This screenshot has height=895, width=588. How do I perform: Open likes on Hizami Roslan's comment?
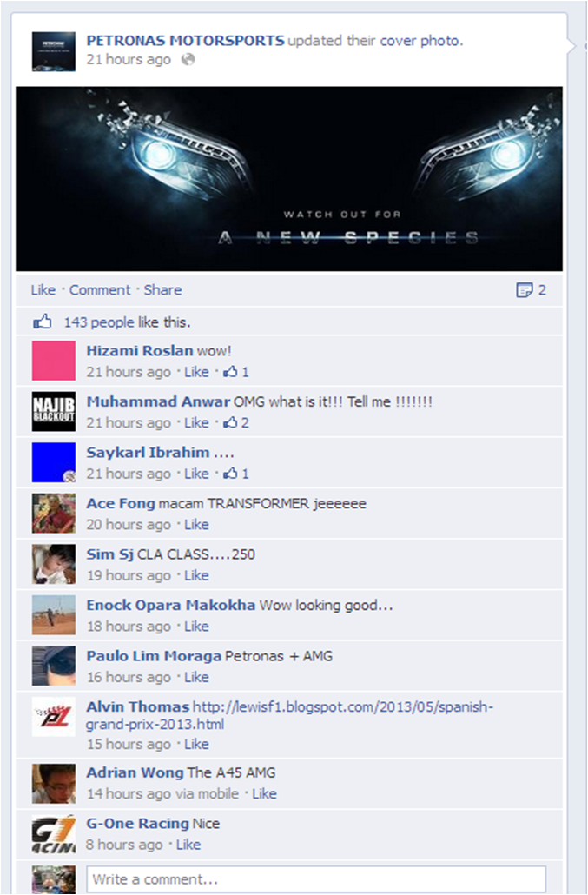pyautogui.click(x=236, y=372)
